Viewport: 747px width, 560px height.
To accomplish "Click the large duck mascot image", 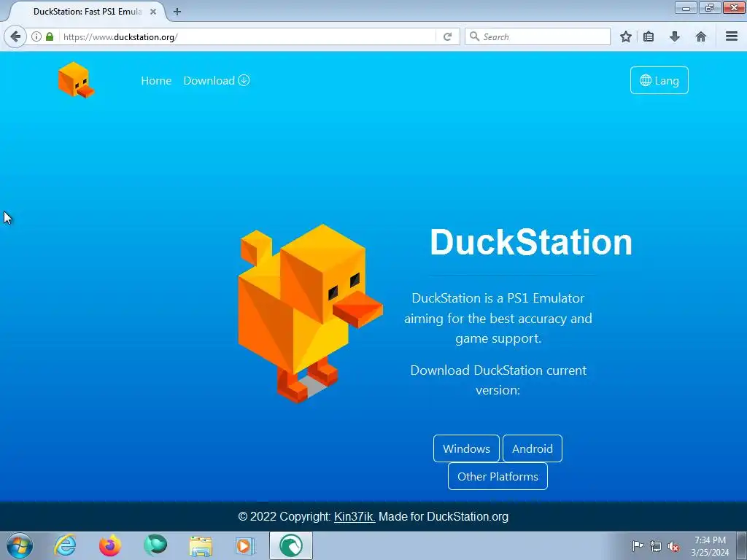I will pyautogui.click(x=310, y=314).
